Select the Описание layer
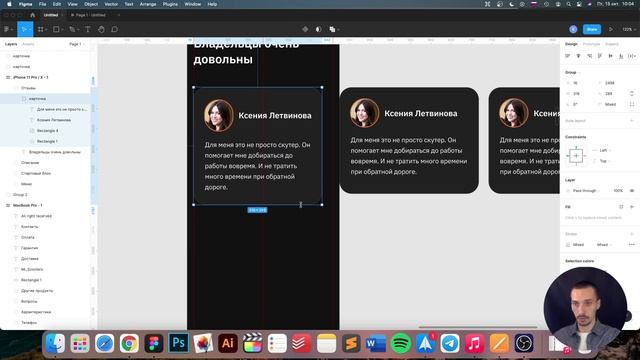 pyautogui.click(x=30, y=162)
